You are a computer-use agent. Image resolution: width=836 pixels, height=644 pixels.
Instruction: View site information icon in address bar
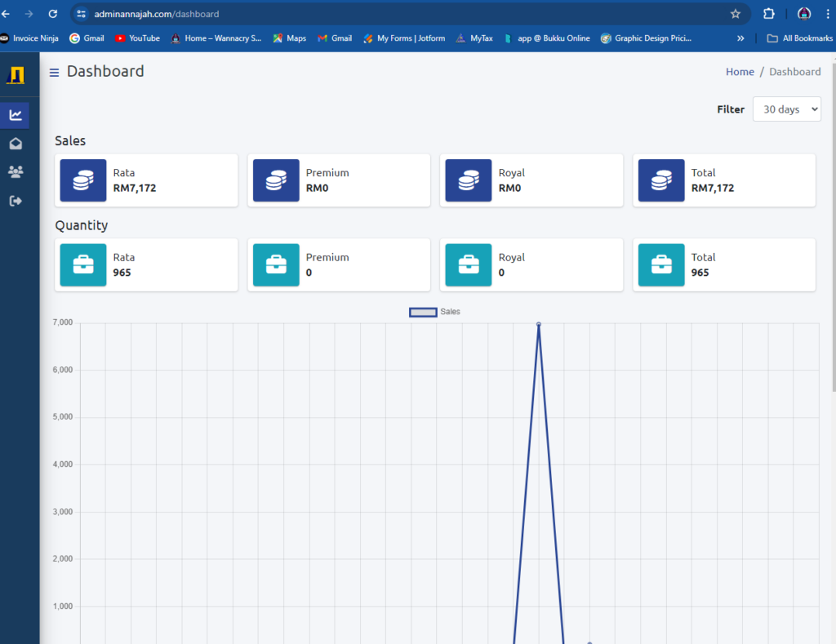(x=81, y=14)
